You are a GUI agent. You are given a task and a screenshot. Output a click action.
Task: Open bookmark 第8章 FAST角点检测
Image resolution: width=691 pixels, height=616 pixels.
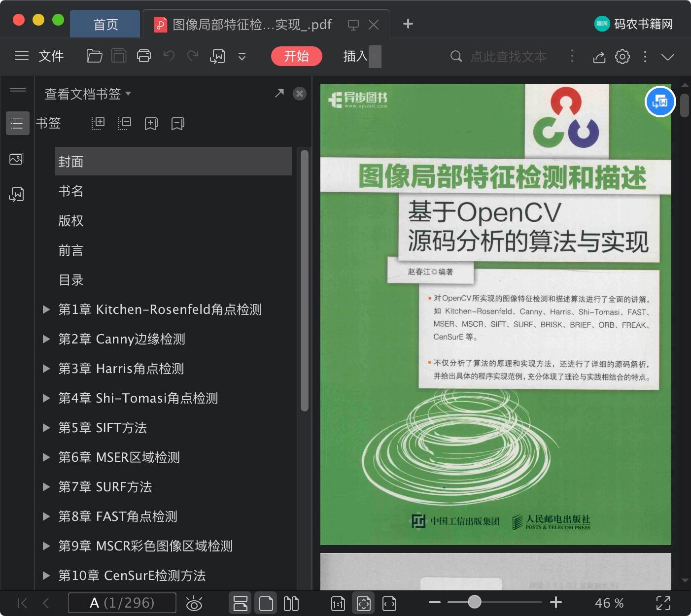[118, 516]
